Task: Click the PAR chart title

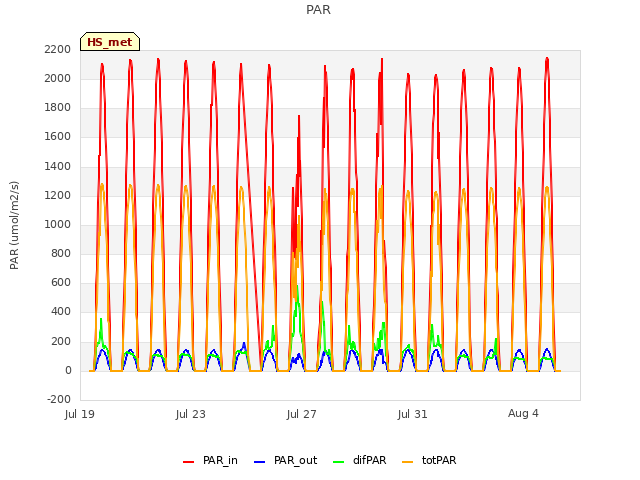Action: 318,9
